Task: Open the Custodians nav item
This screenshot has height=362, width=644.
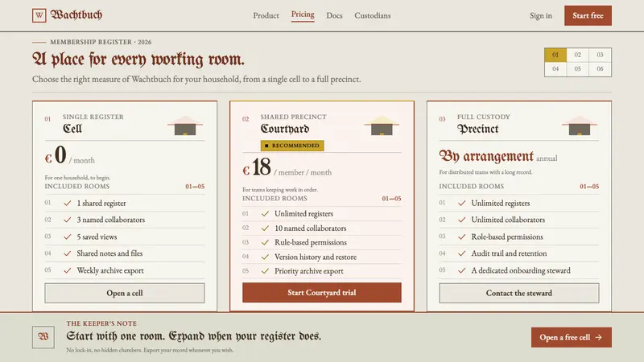Action: click(x=373, y=15)
